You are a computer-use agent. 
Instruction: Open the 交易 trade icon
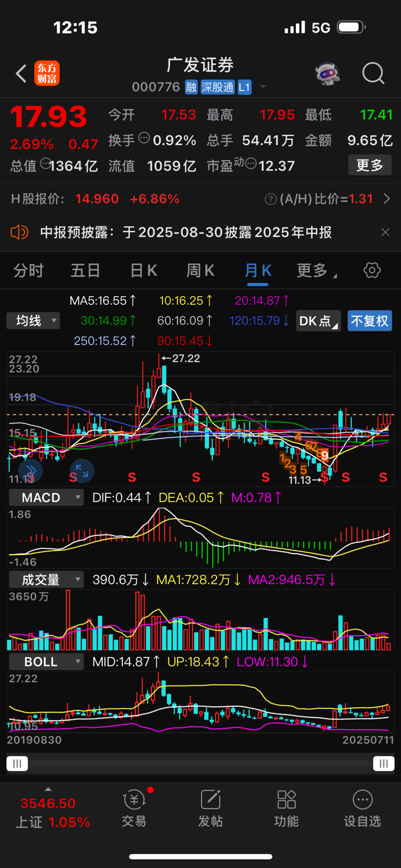pyautogui.click(x=134, y=808)
